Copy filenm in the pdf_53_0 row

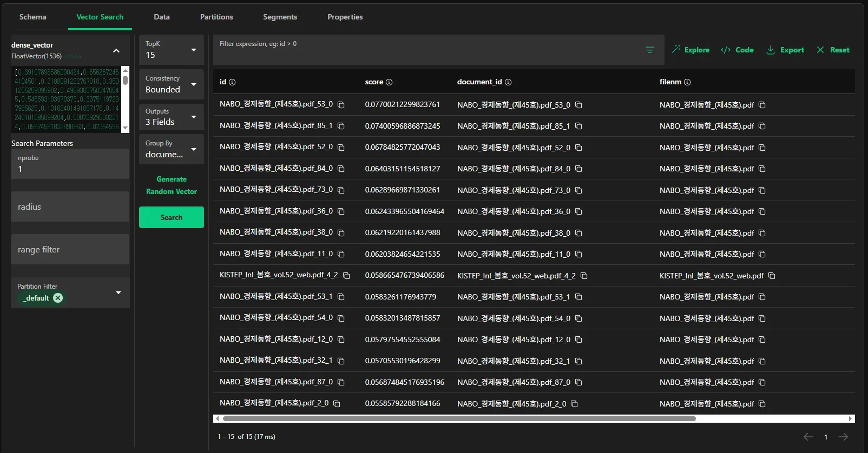click(762, 105)
